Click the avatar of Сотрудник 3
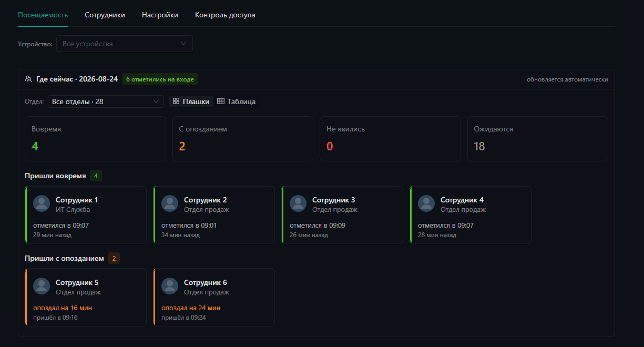This screenshot has height=347, width=644. click(x=298, y=203)
